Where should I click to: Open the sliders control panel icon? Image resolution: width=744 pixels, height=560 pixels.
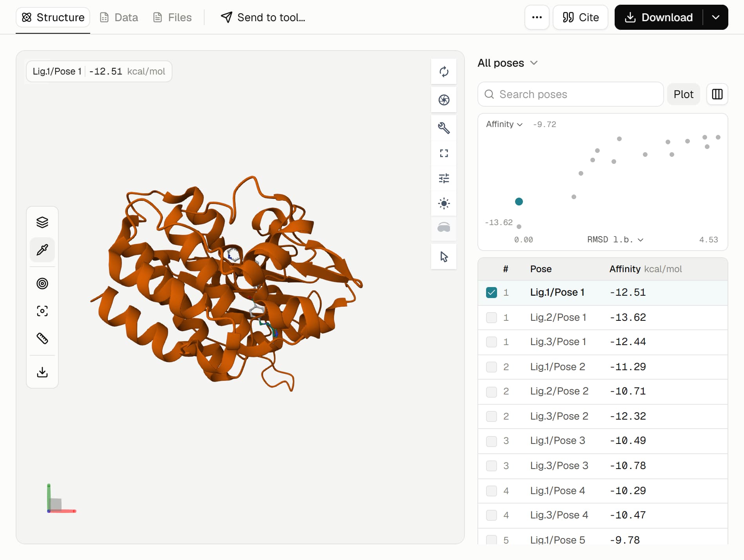click(x=444, y=178)
